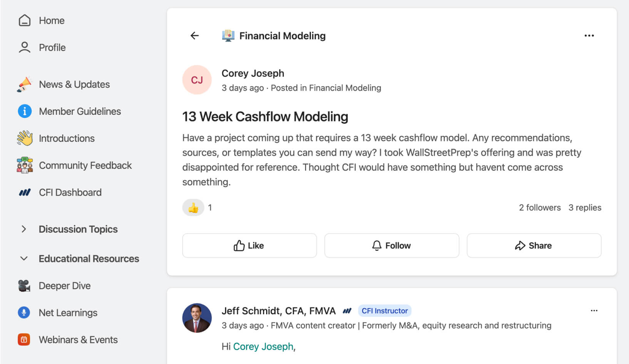Open post options three-dot menu
Image resolution: width=629 pixels, height=364 pixels.
point(589,36)
